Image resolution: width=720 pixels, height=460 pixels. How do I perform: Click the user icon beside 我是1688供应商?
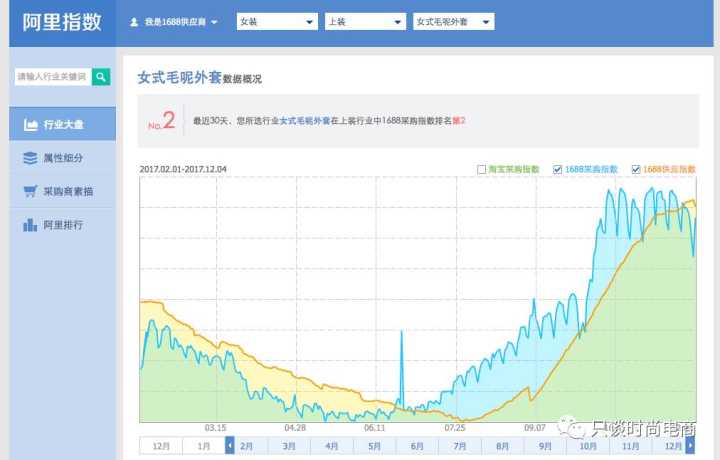pos(135,21)
